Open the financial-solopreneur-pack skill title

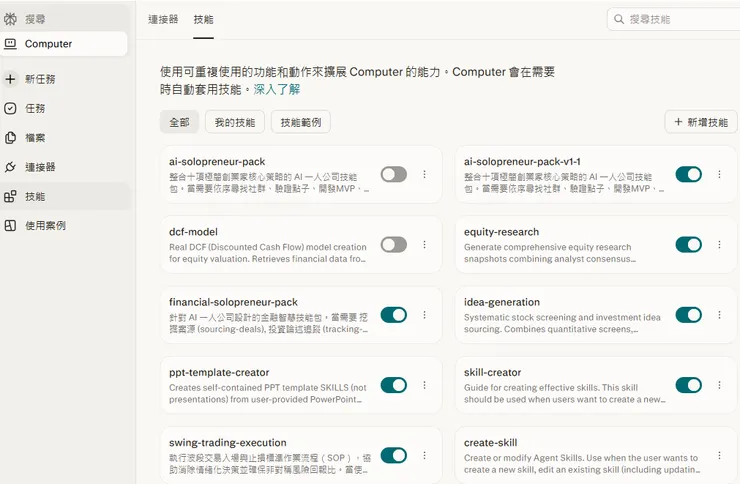[233, 302]
